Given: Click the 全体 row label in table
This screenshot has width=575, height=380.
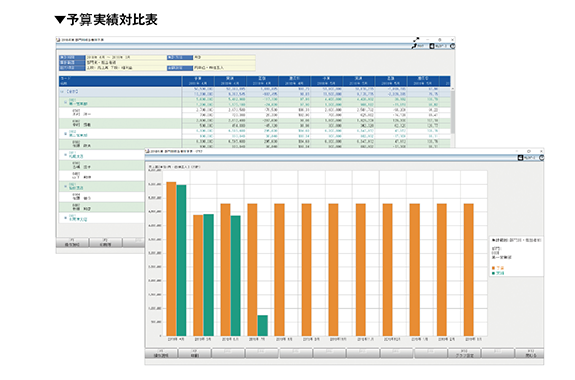Looking at the screenshot, I should coord(72,91).
